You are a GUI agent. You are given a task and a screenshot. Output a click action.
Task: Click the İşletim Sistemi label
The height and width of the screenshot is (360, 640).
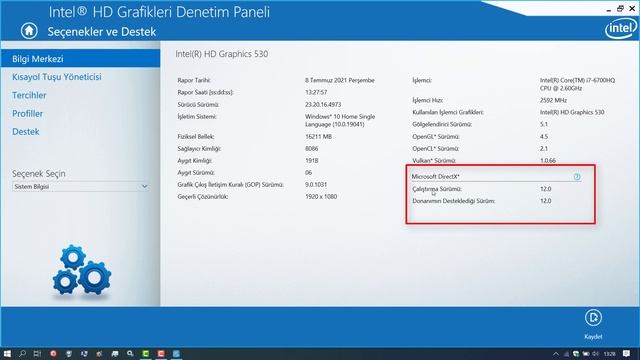(x=197, y=117)
